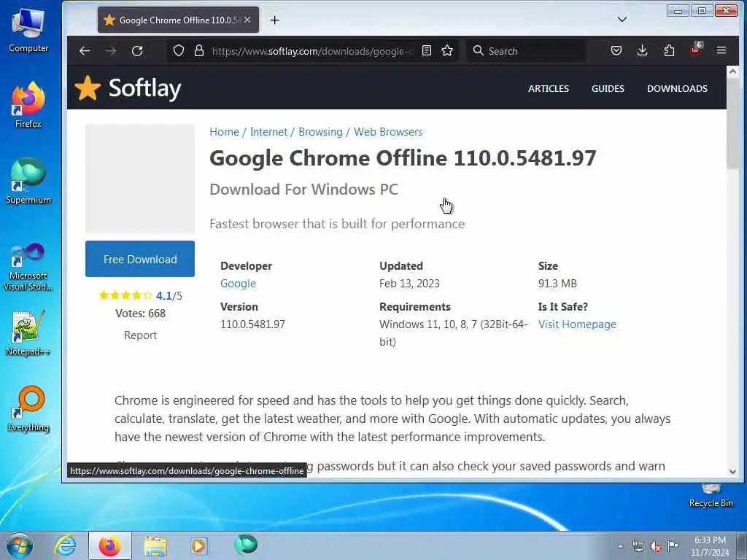The image size is (747, 560).
Task: Go back using the browser back arrow
Action: coord(85,51)
